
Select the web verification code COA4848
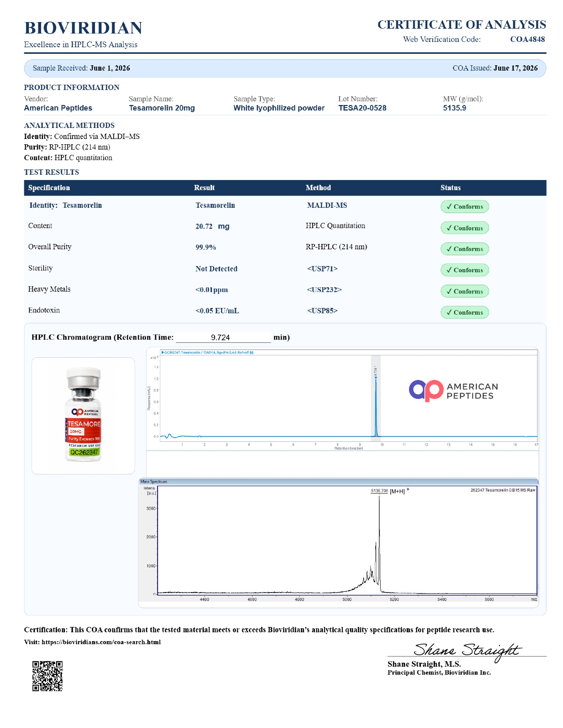527,39
